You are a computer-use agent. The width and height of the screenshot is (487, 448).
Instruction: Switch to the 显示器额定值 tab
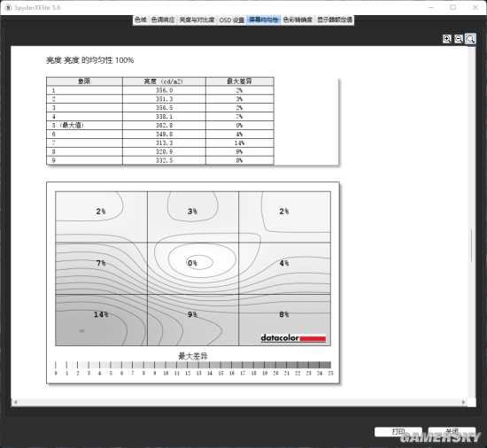[x=335, y=19]
